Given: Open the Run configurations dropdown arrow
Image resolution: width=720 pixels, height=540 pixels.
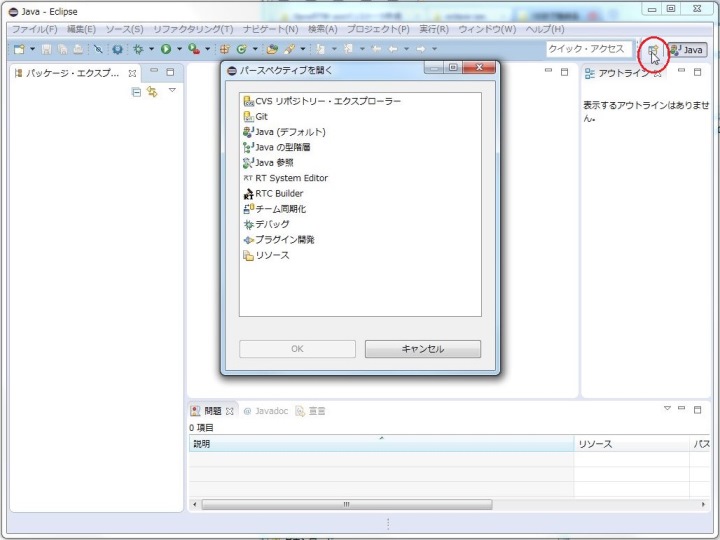Looking at the screenshot, I should (180, 49).
